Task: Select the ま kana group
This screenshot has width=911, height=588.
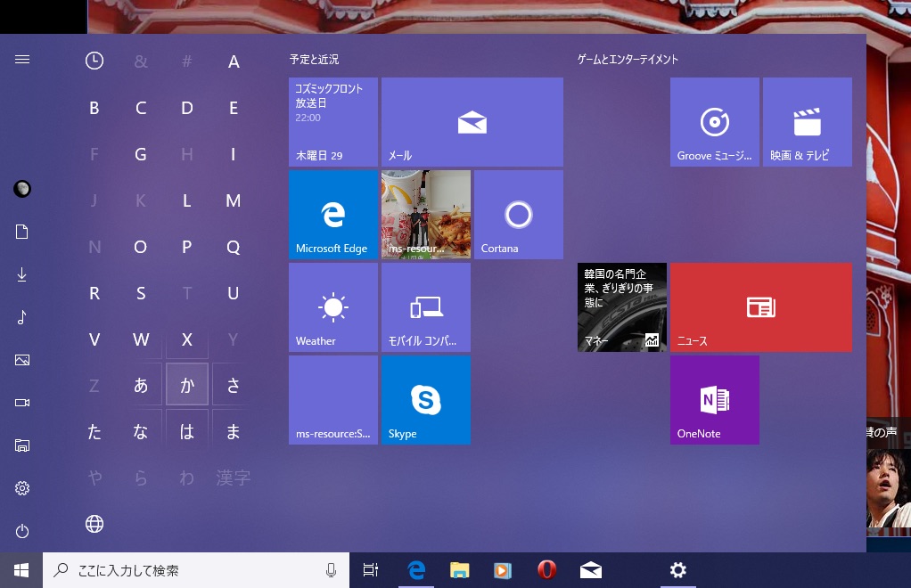Action: [x=234, y=431]
